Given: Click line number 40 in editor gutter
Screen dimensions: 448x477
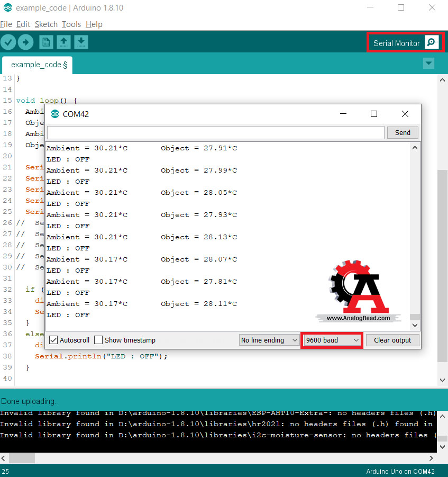Looking at the screenshot, I should tap(7, 379).
